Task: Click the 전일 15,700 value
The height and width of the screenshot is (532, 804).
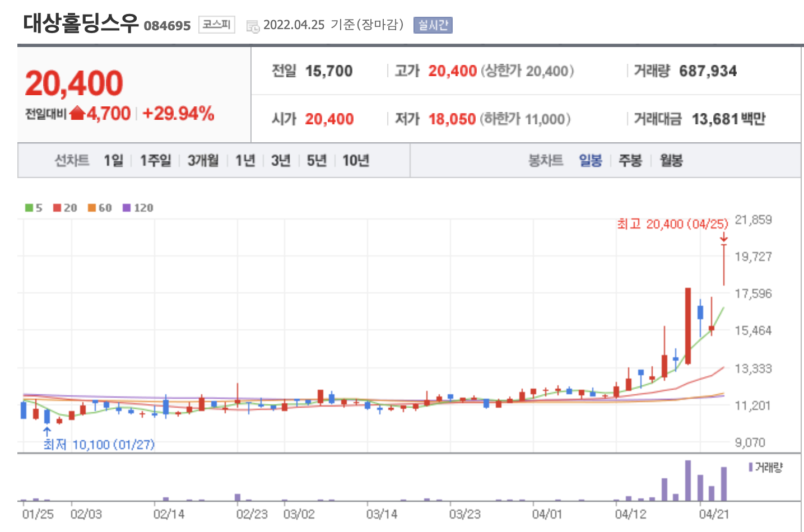Action: 329,71
